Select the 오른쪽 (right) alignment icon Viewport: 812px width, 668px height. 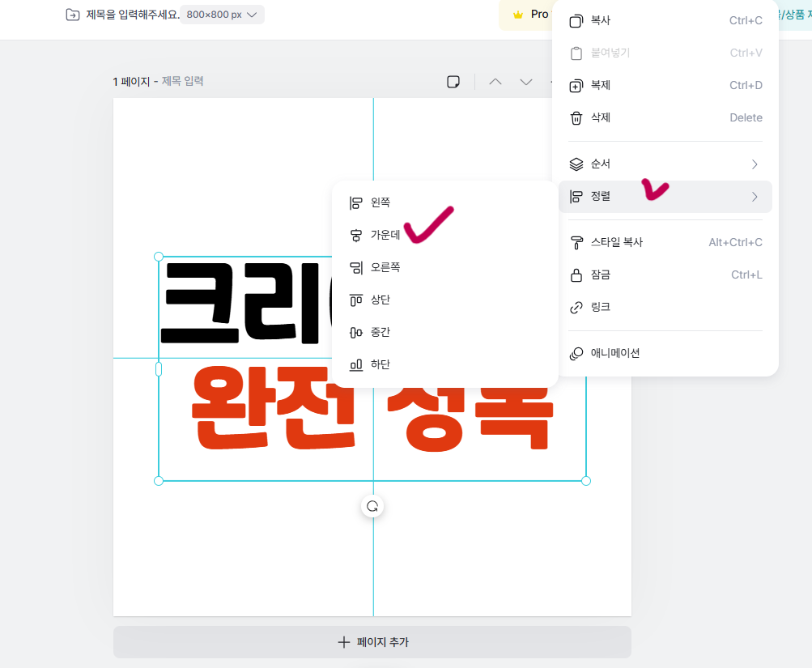click(x=355, y=266)
